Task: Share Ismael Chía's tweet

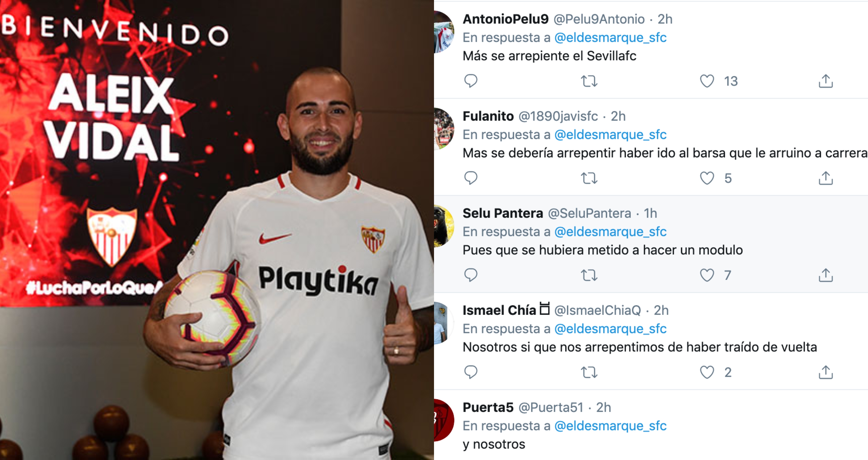Action: pos(825,372)
